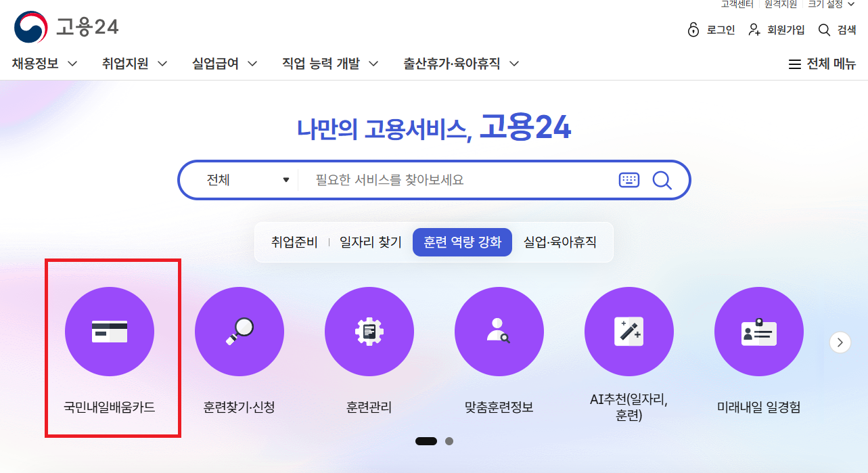This screenshot has width=868, height=473.
Task: Select the 취업준비 tab
Action: tap(294, 242)
